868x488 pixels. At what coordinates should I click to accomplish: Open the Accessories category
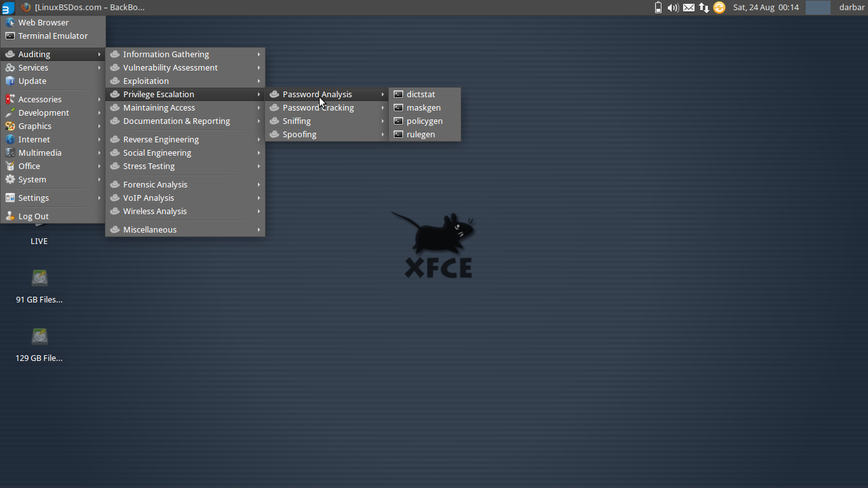coord(53,99)
